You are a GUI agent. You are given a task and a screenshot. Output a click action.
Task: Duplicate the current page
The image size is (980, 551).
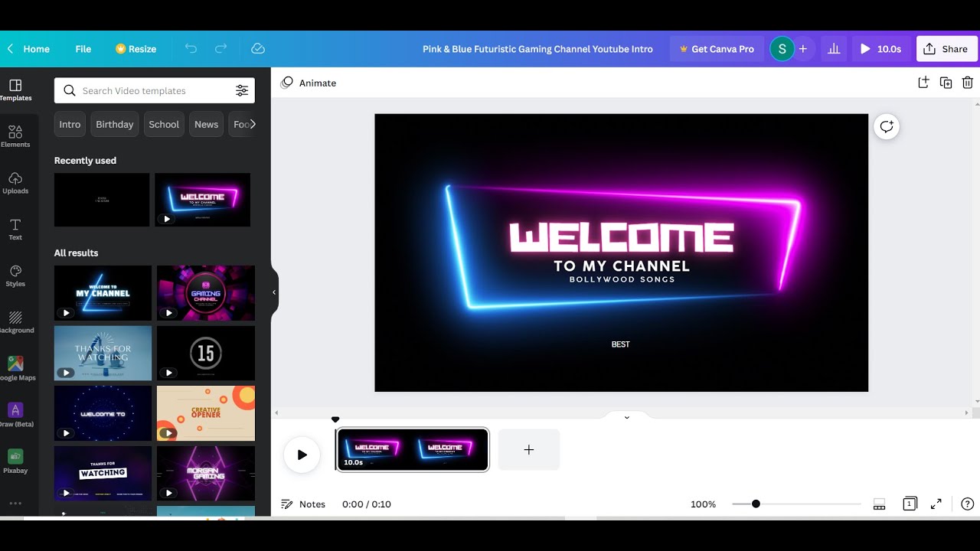pos(946,83)
